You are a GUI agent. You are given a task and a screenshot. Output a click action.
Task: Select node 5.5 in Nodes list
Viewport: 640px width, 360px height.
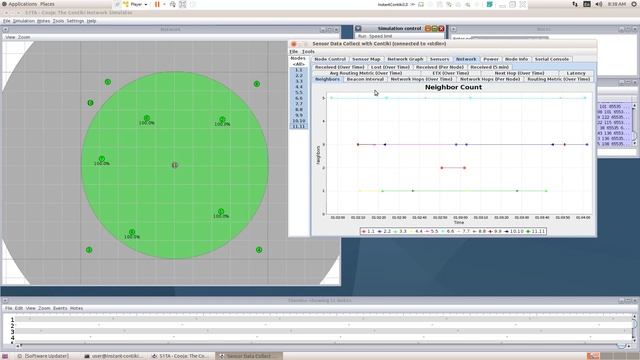pyautogui.click(x=299, y=93)
